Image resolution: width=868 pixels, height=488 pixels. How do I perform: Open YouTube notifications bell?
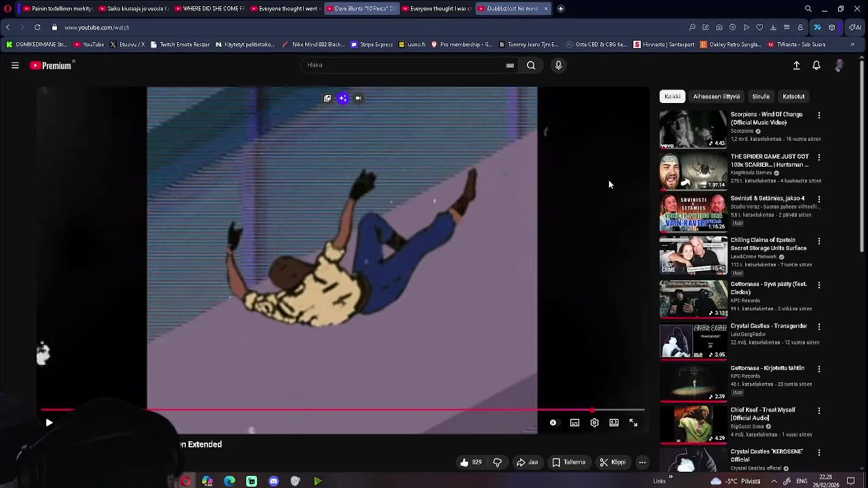point(816,66)
